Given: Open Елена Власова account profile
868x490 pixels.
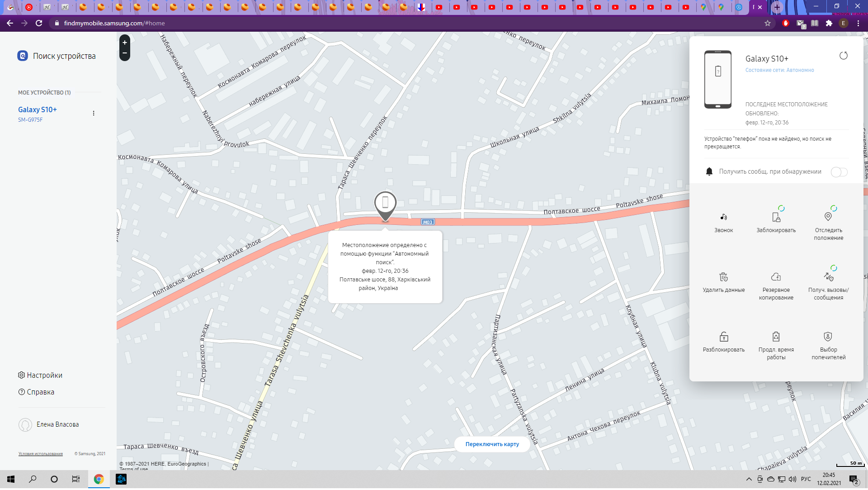Looking at the screenshot, I should [x=57, y=424].
